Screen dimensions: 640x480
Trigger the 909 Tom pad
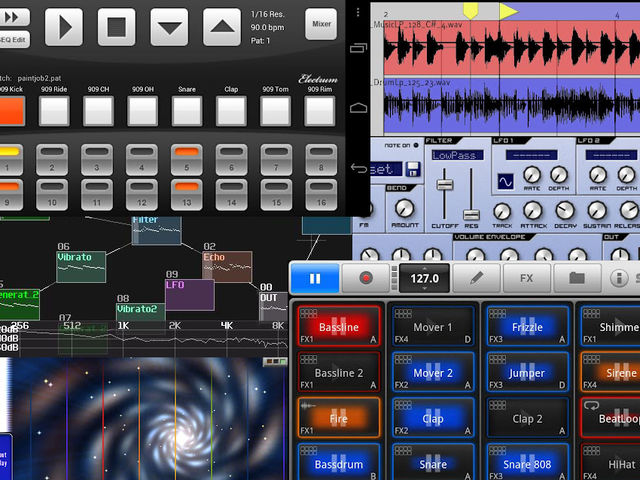pyautogui.click(x=276, y=111)
